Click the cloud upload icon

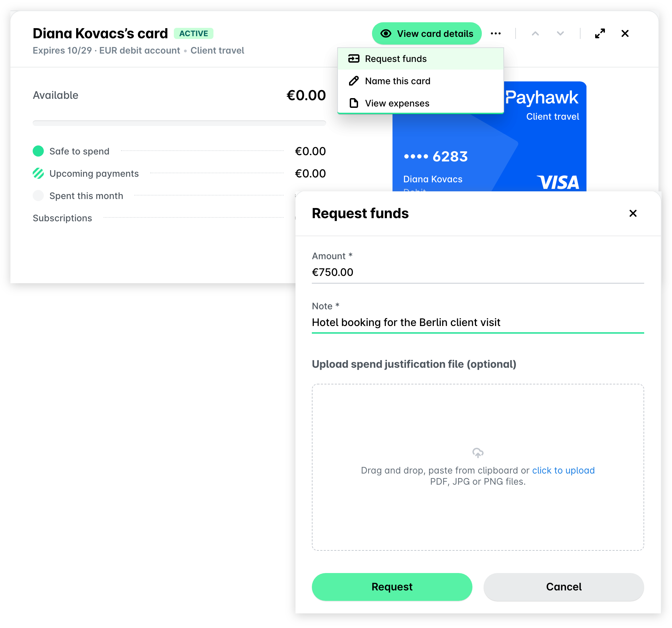[478, 453]
